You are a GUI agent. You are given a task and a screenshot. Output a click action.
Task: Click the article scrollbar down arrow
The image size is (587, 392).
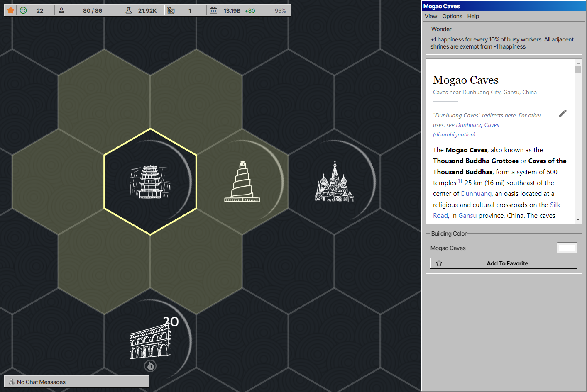click(578, 220)
